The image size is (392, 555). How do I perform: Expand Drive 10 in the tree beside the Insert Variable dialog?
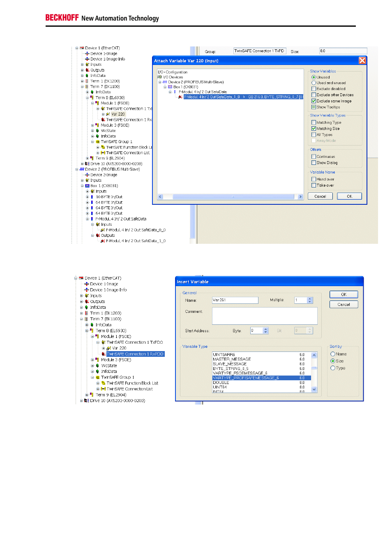[x=81, y=400]
